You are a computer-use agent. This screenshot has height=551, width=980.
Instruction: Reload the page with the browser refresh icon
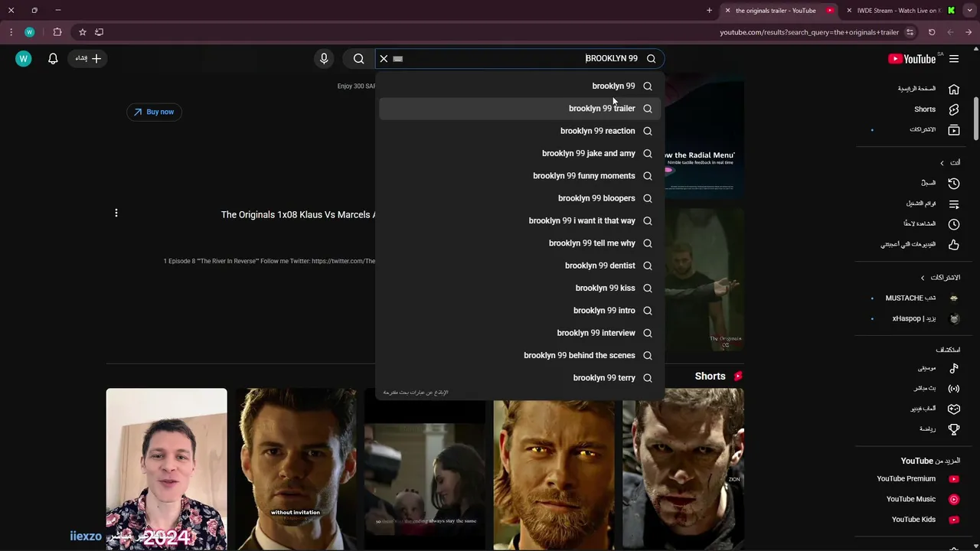(x=932, y=32)
